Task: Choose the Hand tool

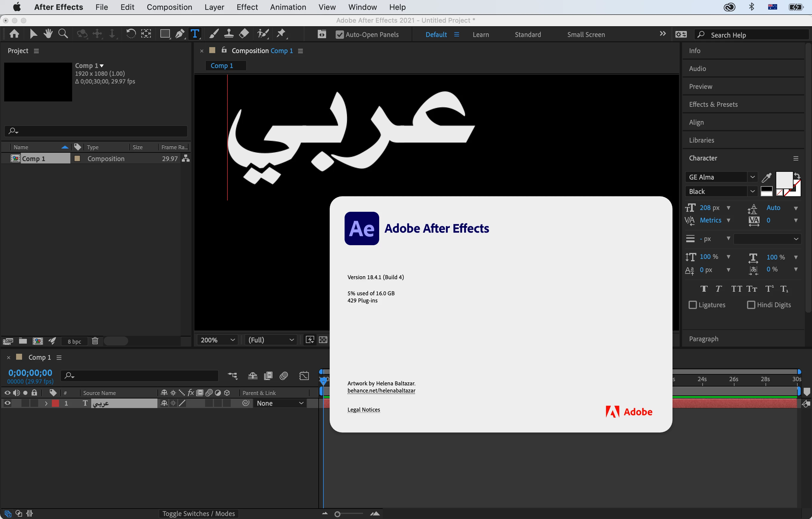Action: (x=48, y=34)
